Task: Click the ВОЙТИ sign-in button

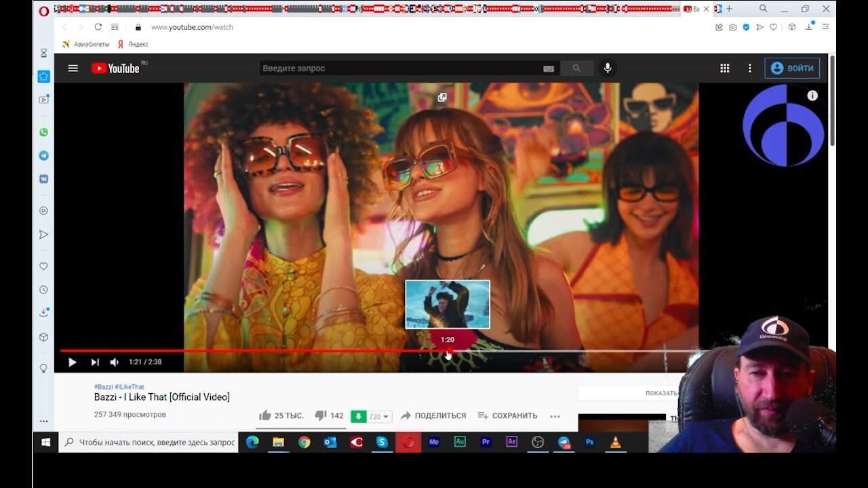Action: (x=792, y=68)
